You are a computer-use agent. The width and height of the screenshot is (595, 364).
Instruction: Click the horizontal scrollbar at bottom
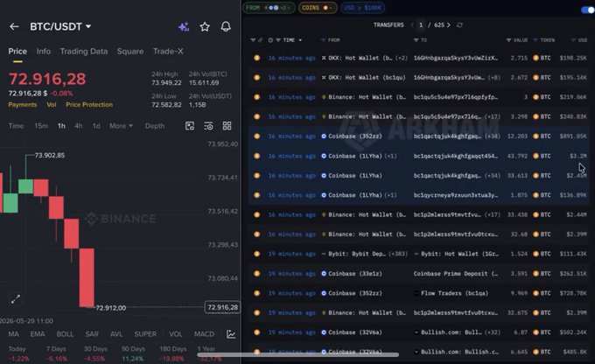(x=297, y=355)
